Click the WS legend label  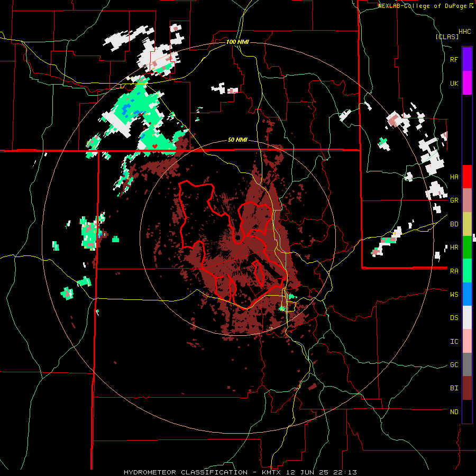tap(454, 295)
